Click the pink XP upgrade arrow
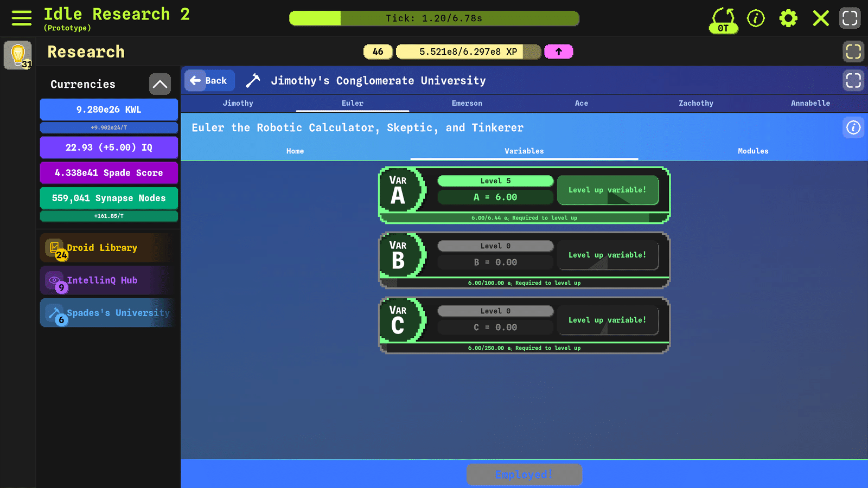Image resolution: width=868 pixels, height=488 pixels. pyautogui.click(x=558, y=52)
